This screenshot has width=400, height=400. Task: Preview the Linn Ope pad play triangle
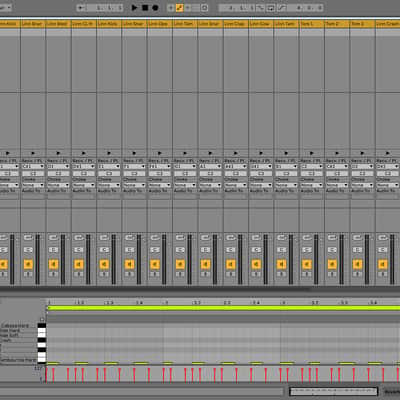pos(160,153)
